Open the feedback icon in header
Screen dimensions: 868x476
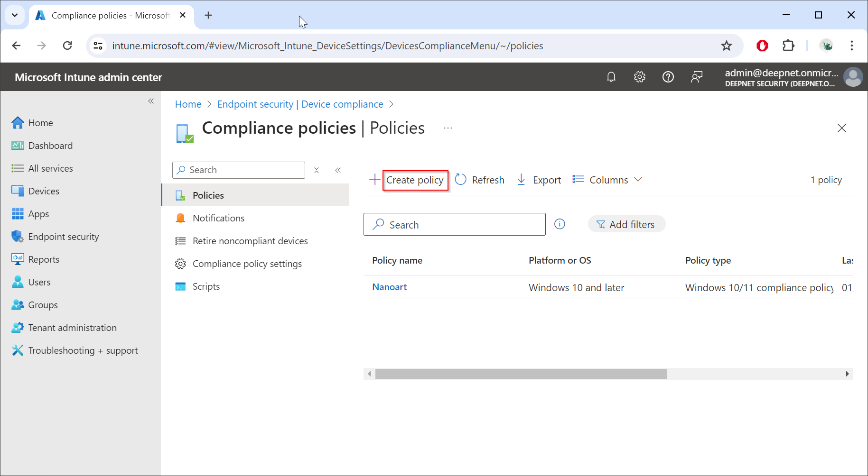point(697,77)
